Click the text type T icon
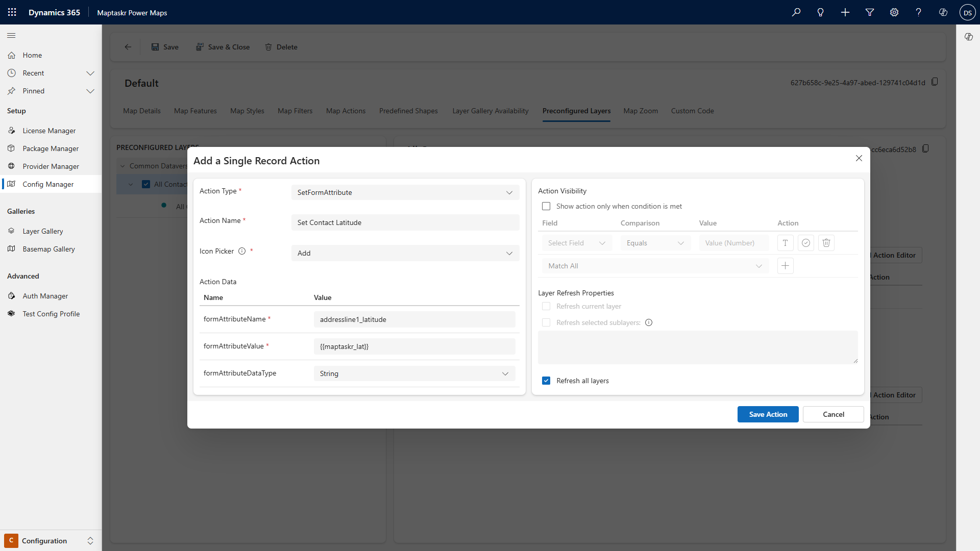This screenshot has width=980, height=551. tap(785, 243)
